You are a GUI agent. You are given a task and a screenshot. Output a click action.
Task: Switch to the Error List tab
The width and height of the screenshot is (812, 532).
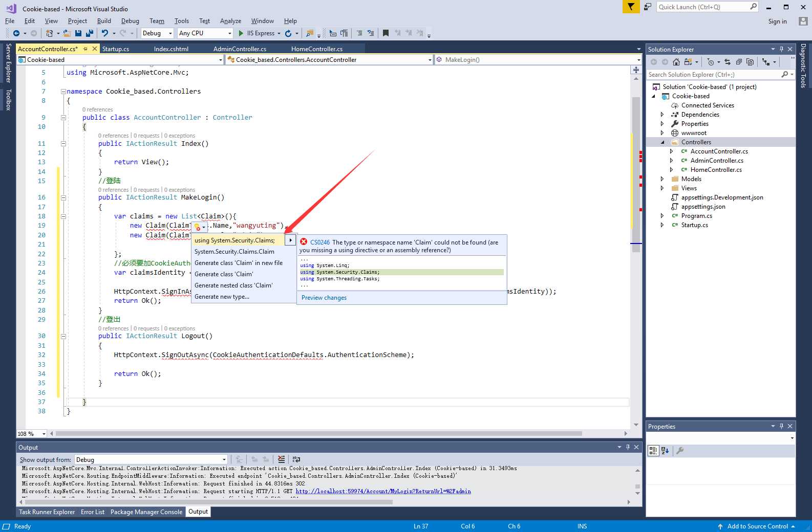(x=93, y=512)
